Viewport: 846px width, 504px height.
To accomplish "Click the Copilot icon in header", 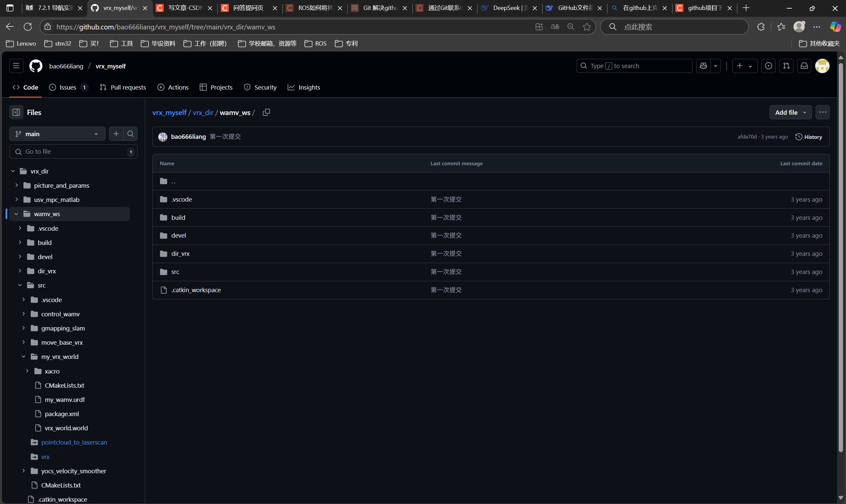I will [x=704, y=66].
